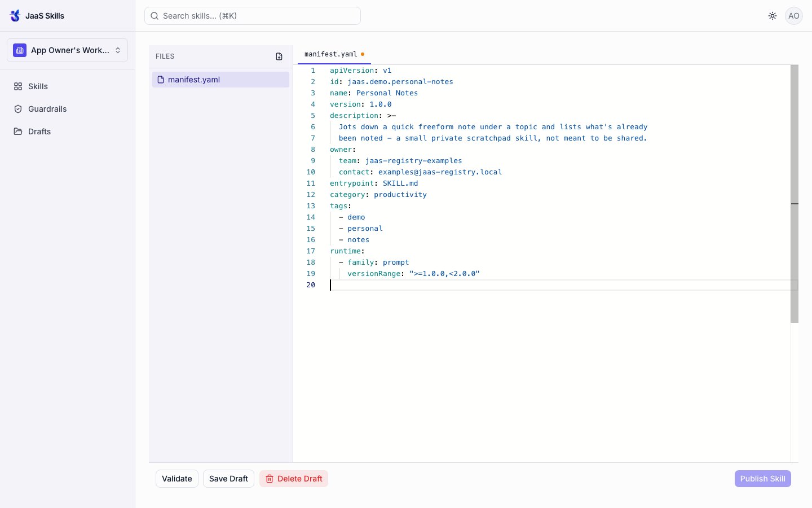
Task: Switch to the manifest.yaml editor tab
Action: [x=334, y=54]
